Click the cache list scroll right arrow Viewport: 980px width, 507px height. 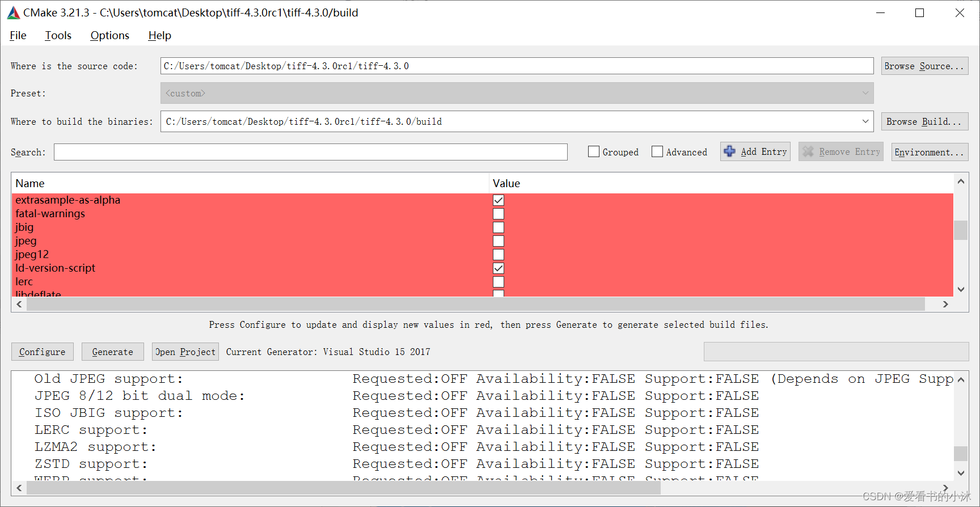tap(945, 305)
